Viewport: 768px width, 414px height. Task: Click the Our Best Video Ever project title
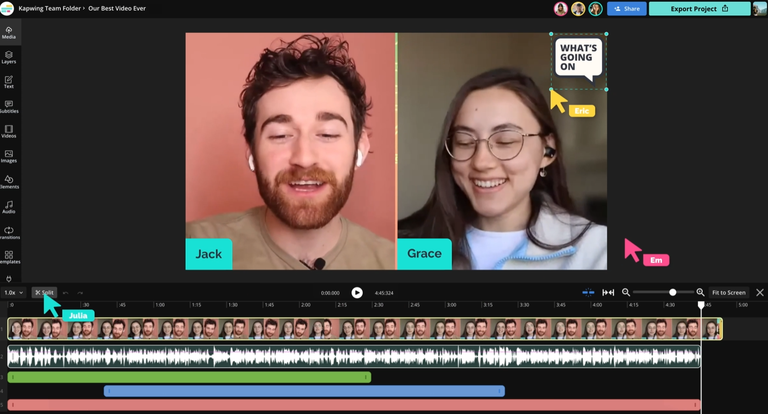coord(117,8)
